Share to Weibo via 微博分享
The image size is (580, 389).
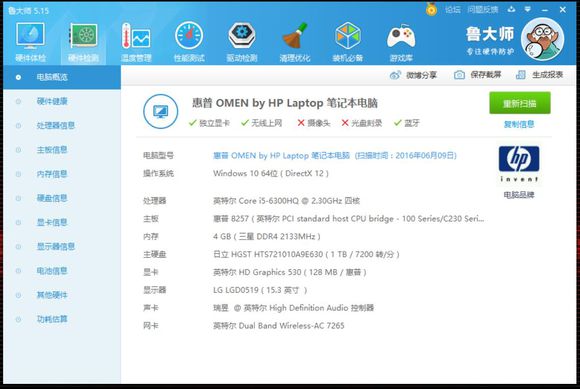point(413,75)
